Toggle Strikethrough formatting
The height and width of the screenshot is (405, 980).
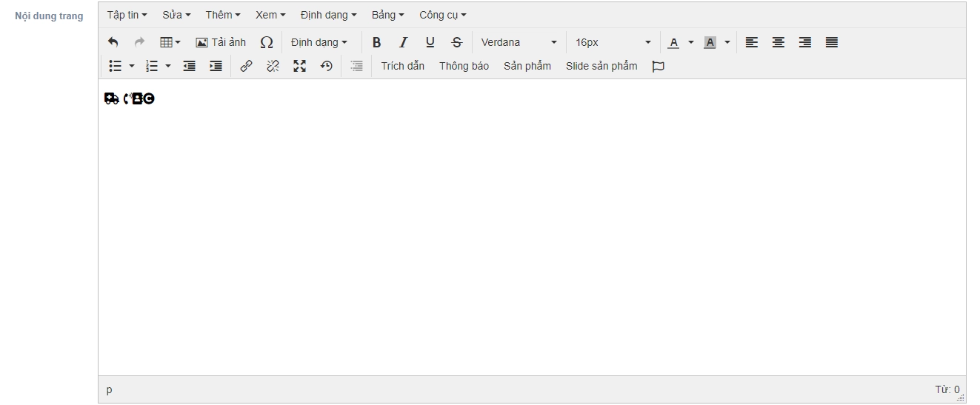click(x=456, y=42)
